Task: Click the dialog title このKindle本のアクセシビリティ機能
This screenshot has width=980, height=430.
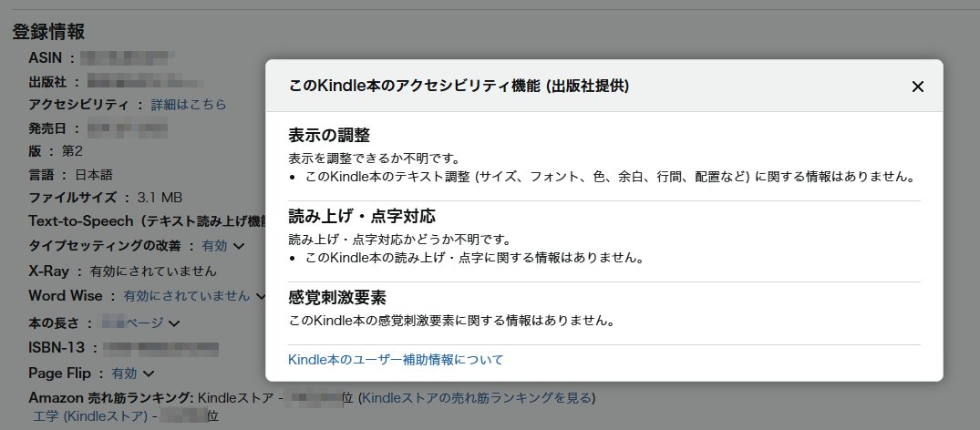Action: click(459, 87)
